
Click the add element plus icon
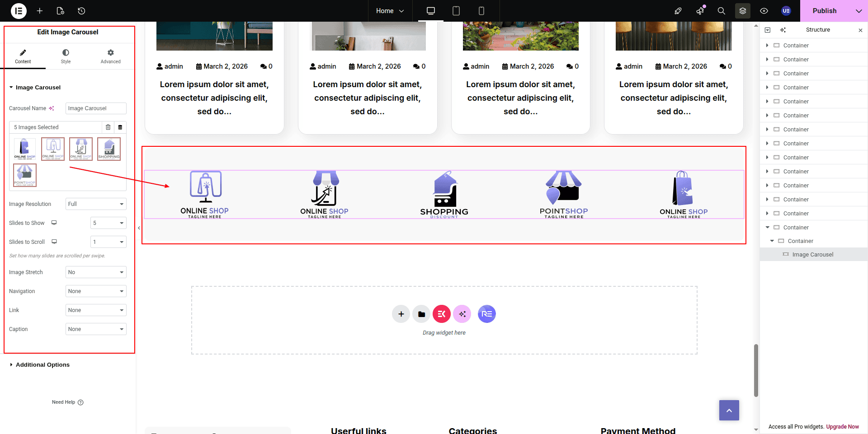click(40, 11)
